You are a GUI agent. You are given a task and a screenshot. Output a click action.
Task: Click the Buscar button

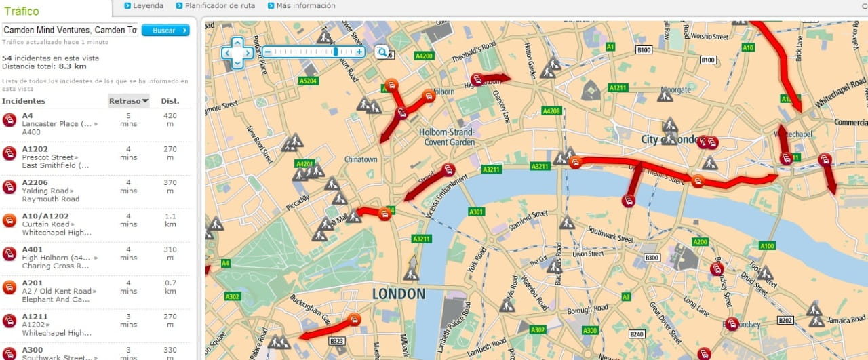165,30
